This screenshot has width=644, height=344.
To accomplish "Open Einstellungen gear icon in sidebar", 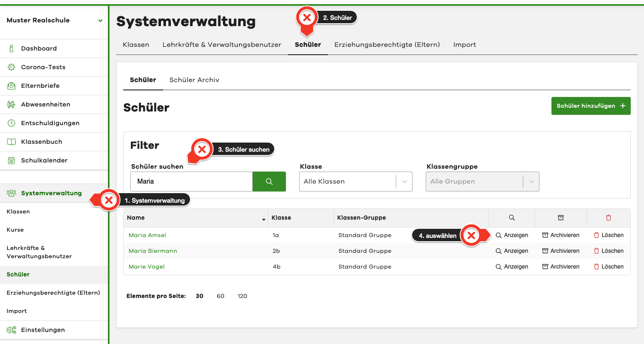I will click(12, 330).
